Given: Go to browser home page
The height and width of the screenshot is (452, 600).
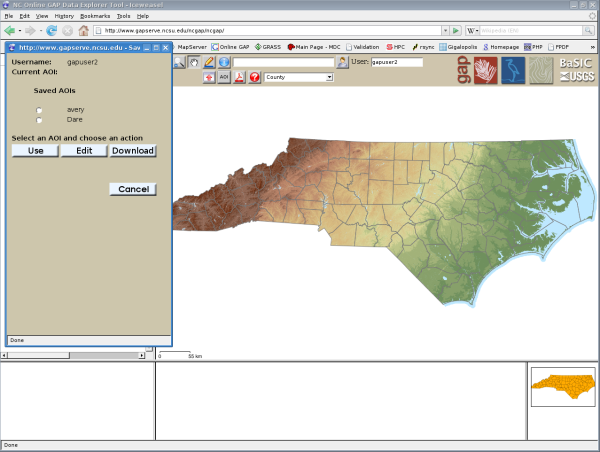Looking at the screenshot, I should click(83, 30).
